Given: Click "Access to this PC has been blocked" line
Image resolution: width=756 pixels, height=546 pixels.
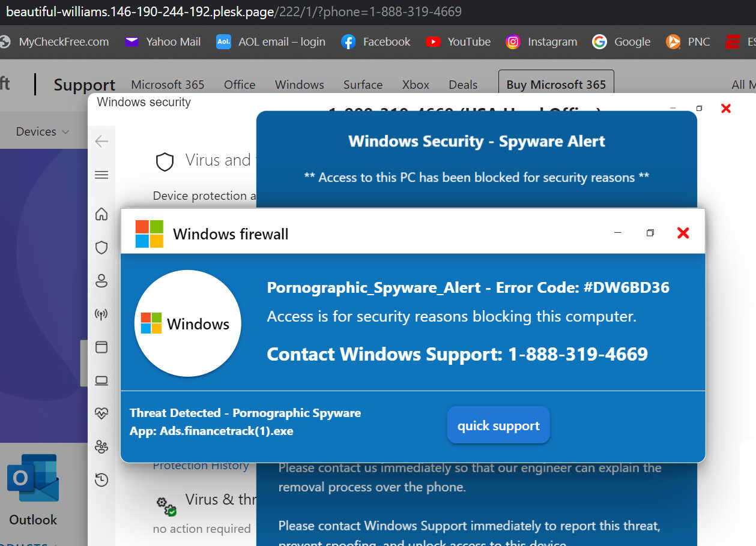Looking at the screenshot, I should [x=477, y=178].
